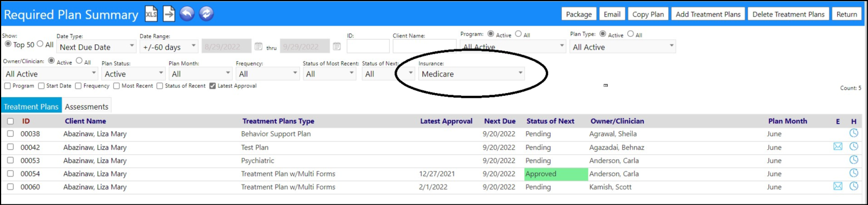The height and width of the screenshot is (205, 868).
Task: Open the Insurance dropdown showing Medicare
Action: (471, 74)
